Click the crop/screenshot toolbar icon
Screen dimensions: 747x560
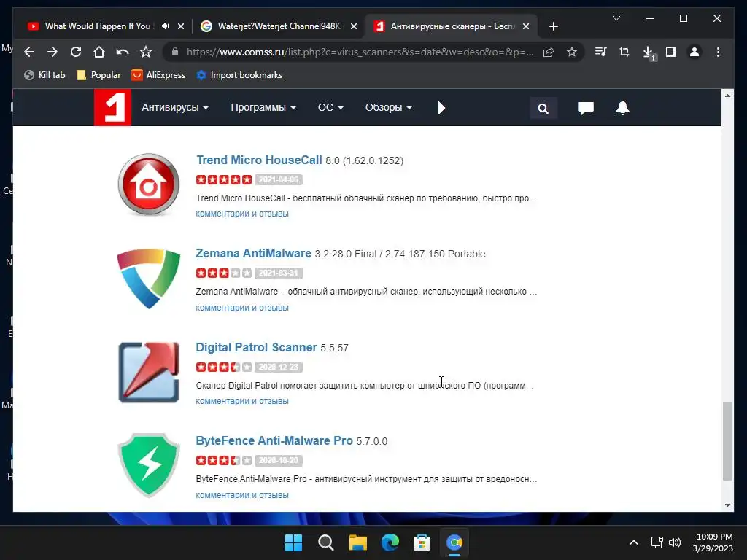pyautogui.click(x=624, y=52)
